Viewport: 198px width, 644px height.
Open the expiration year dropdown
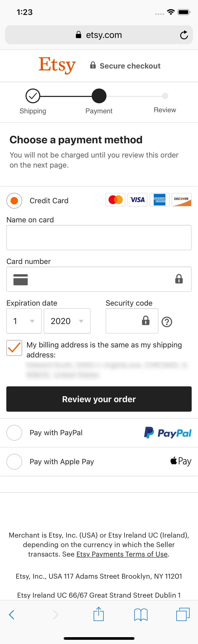[67, 321]
